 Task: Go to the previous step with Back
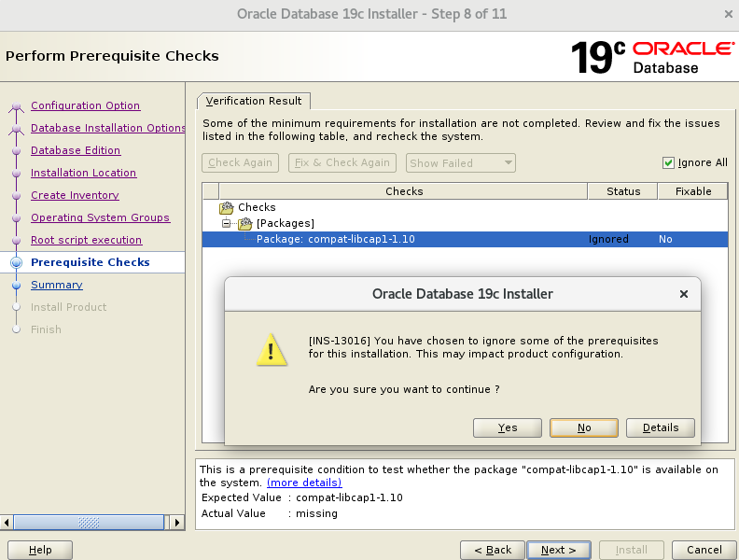click(493, 550)
